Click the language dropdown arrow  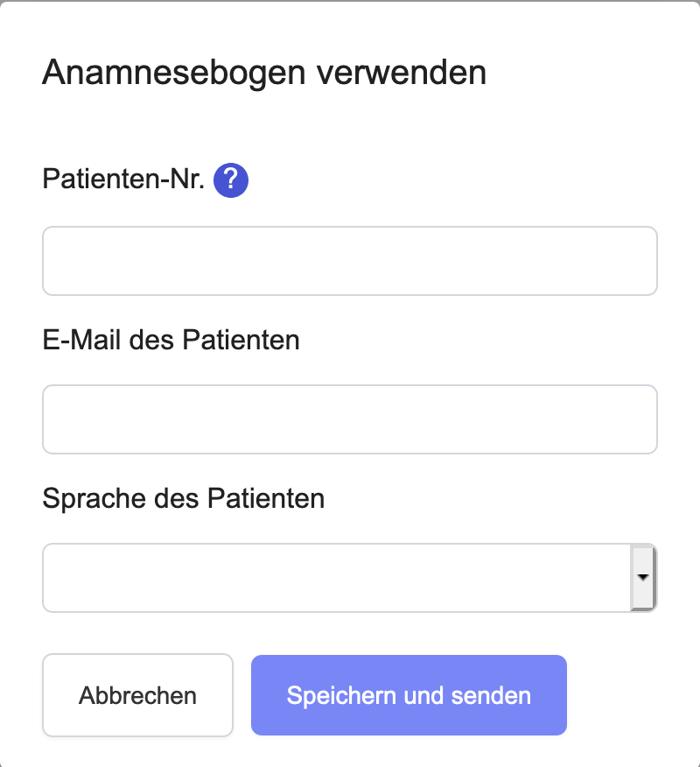[x=643, y=578]
